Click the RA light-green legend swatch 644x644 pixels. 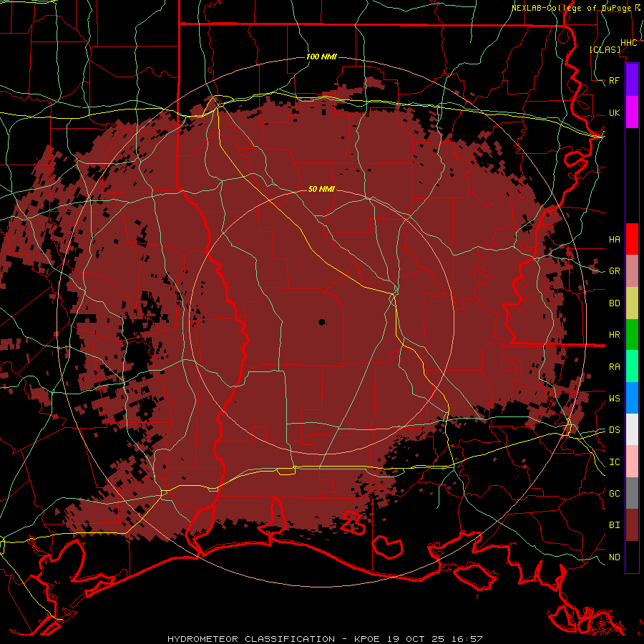click(632, 366)
